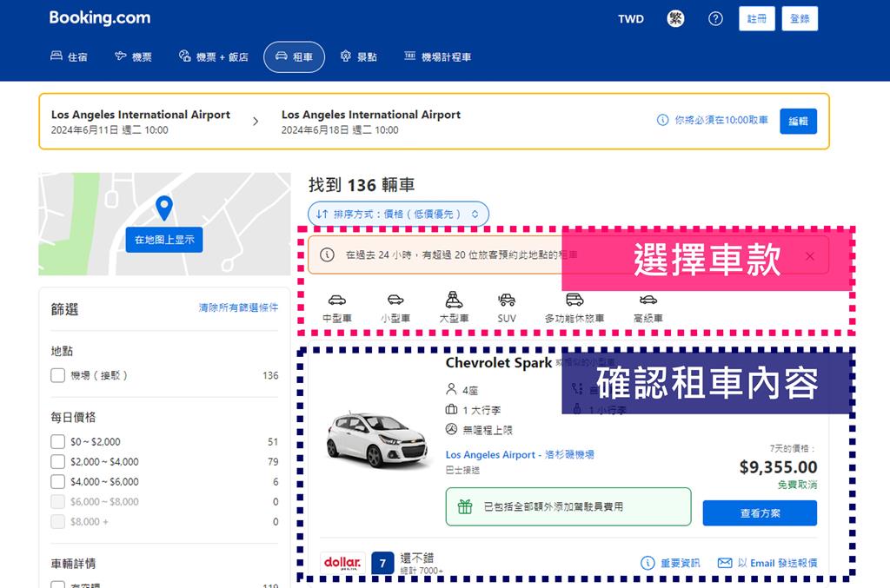The width and height of the screenshot is (890, 588).
Task: Click the gift icon in the green banner
Action: click(465, 506)
